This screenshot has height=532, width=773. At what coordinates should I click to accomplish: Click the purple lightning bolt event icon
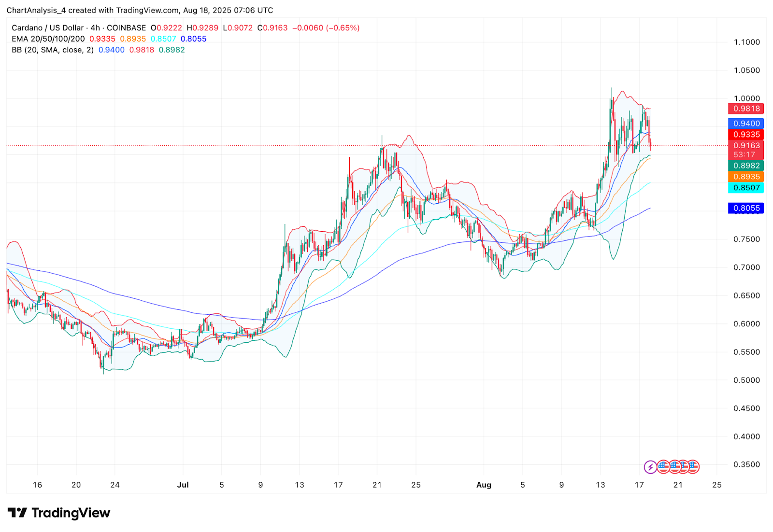pos(650,467)
